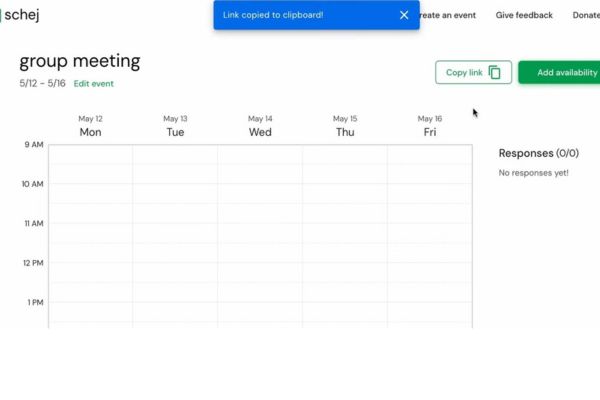
Task: Click the May 14 Wed column header
Action: (x=260, y=126)
